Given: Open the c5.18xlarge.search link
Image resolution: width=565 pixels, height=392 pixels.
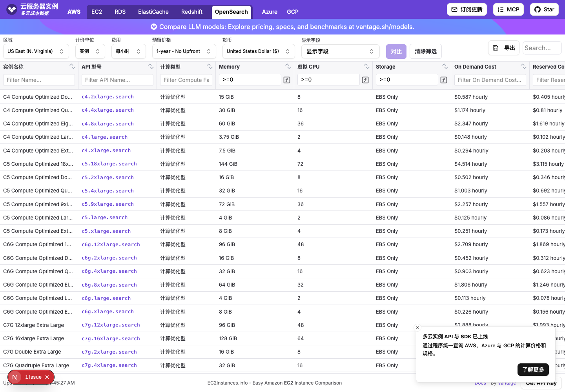Looking at the screenshot, I should point(109,164).
